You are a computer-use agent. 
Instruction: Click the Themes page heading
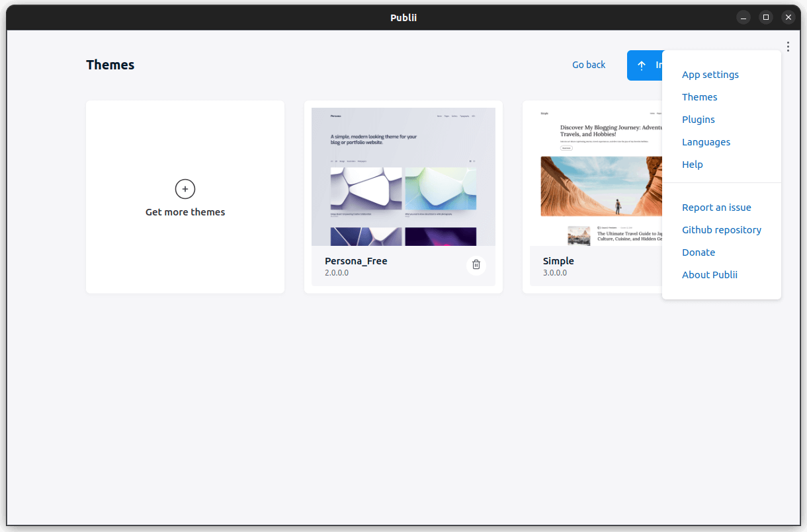[110, 65]
